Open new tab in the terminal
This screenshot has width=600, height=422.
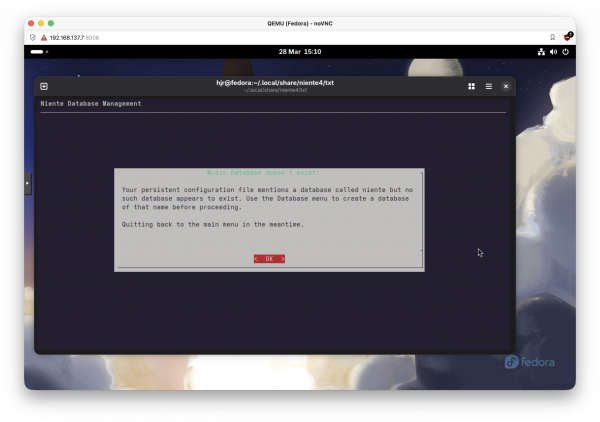tap(44, 87)
